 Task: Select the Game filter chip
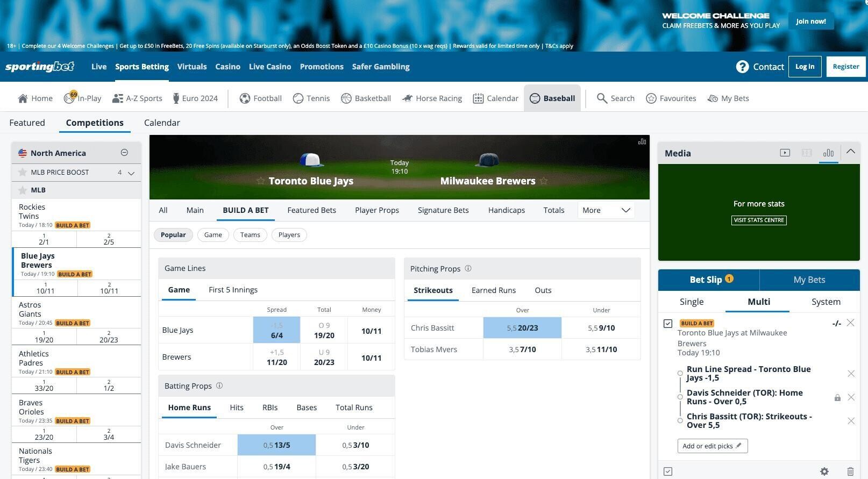click(213, 235)
